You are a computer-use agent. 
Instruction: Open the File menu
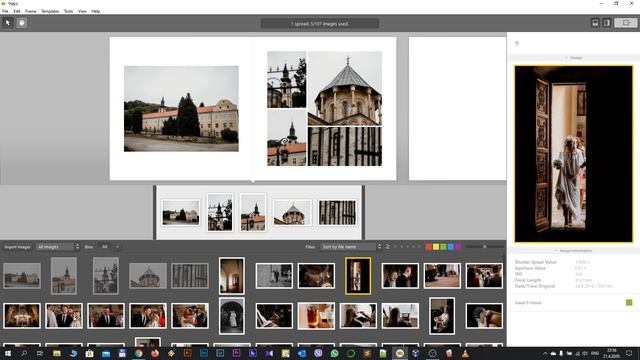(5, 11)
